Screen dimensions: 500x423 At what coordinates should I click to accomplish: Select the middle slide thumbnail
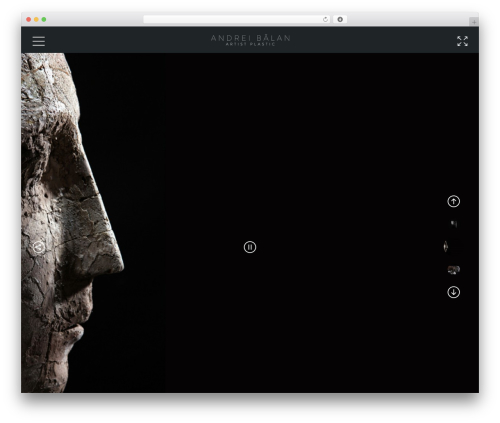point(453,247)
